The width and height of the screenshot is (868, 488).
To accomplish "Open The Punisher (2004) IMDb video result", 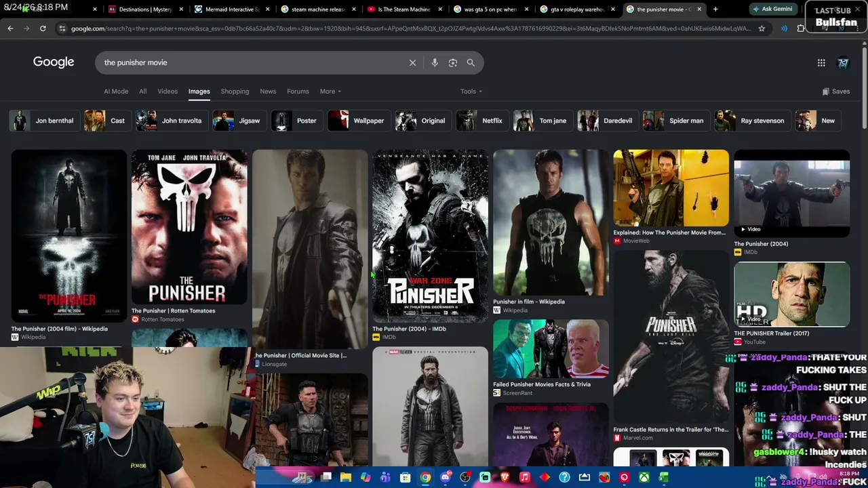I will (791, 193).
